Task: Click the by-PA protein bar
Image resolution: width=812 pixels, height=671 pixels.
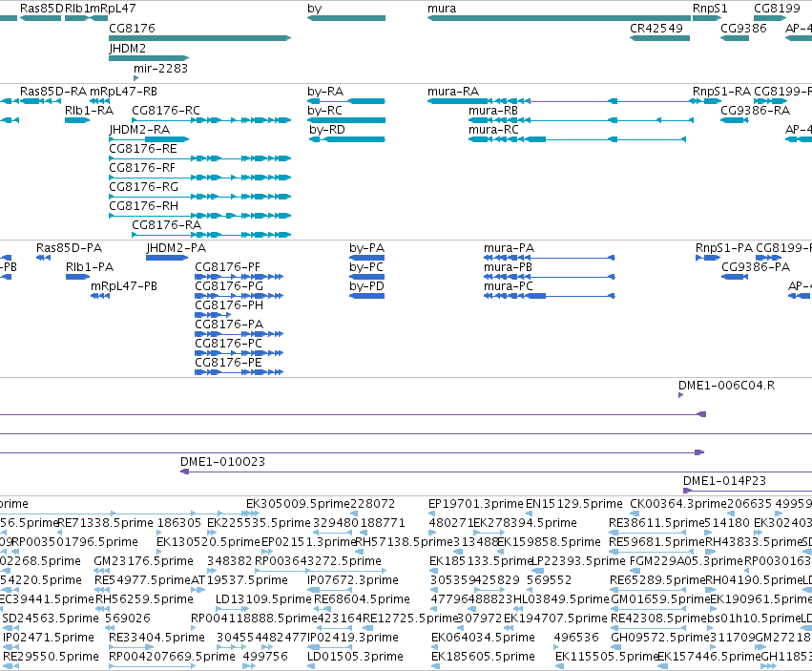Action: [367, 258]
